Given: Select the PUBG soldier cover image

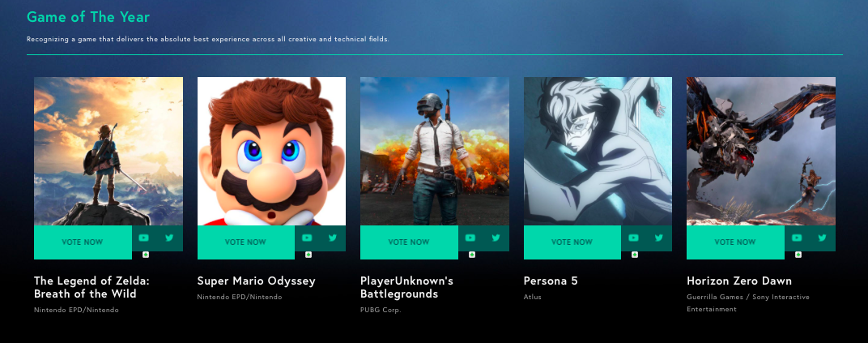Looking at the screenshot, I should pyautogui.click(x=435, y=152).
